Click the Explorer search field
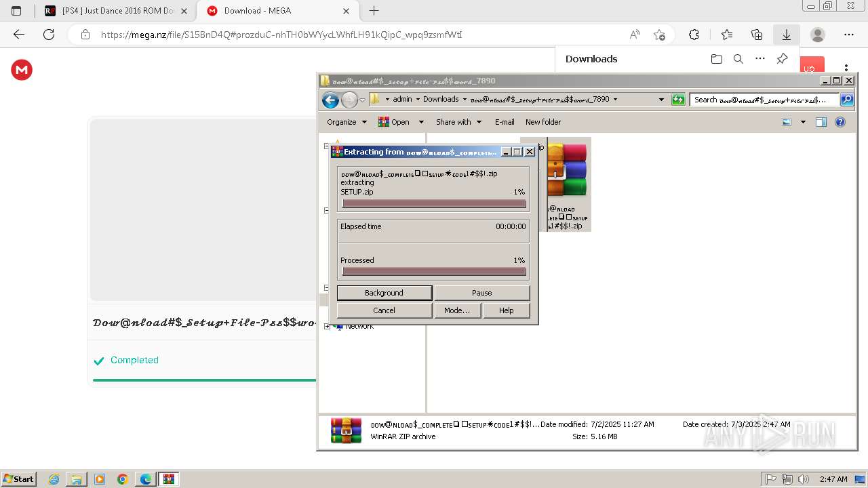The image size is (868, 488). (x=764, y=100)
